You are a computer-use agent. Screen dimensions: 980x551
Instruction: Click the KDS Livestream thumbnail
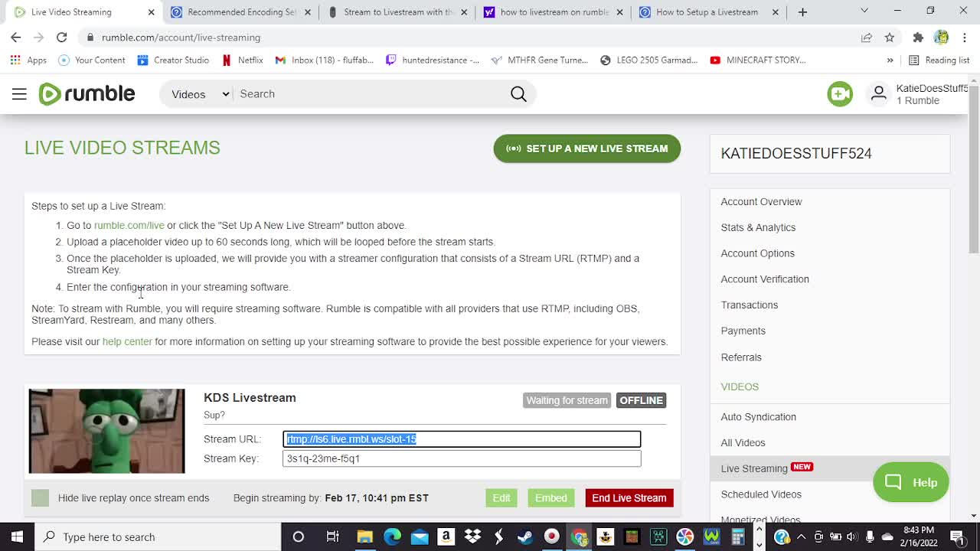tap(107, 431)
